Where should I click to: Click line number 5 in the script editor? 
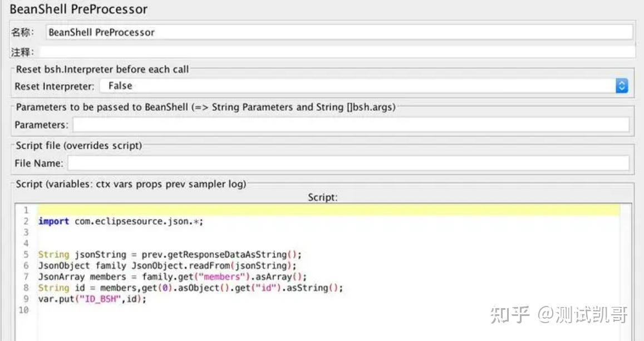24,254
